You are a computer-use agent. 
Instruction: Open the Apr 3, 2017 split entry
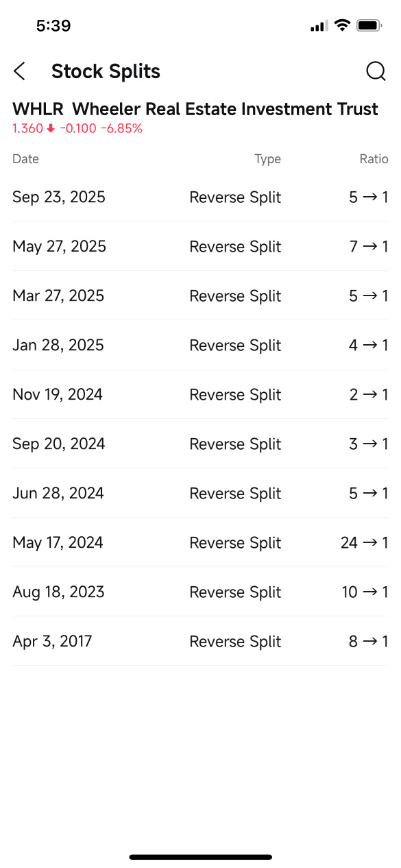coord(200,642)
